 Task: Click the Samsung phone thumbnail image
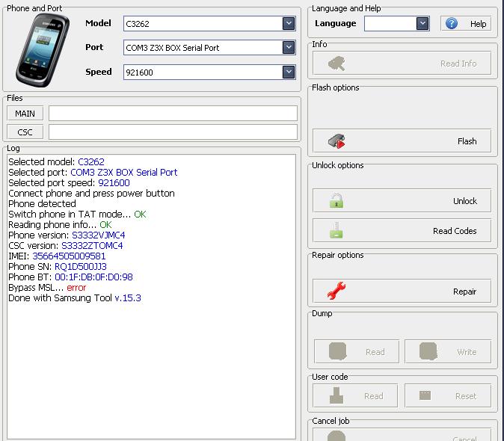coord(43,50)
